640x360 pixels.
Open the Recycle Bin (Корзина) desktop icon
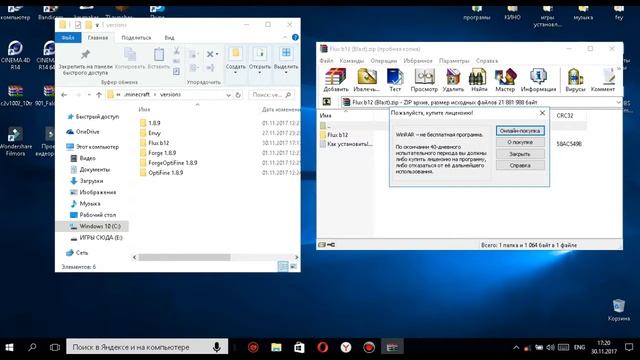coord(619,310)
